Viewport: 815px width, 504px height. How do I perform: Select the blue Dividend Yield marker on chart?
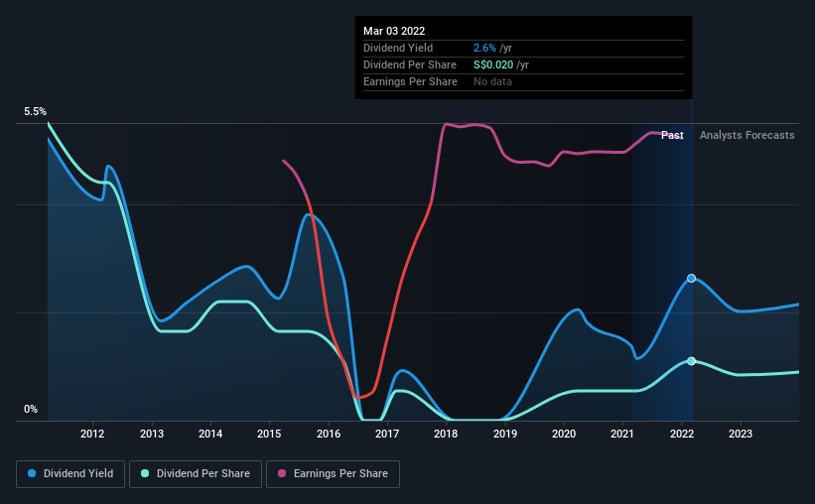(691, 278)
